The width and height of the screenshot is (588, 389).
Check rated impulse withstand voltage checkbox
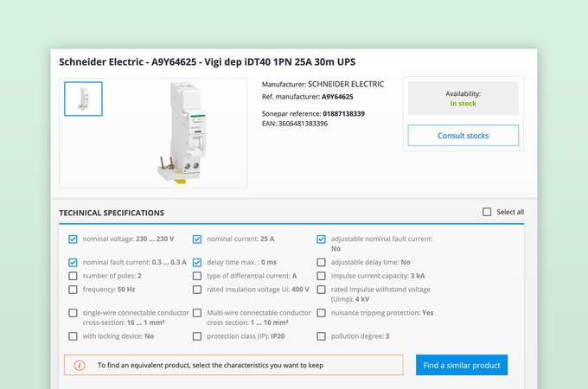(x=321, y=290)
